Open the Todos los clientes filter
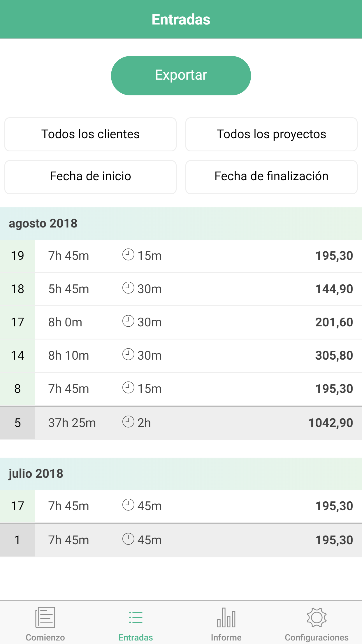The image size is (362, 644). pos(90,134)
